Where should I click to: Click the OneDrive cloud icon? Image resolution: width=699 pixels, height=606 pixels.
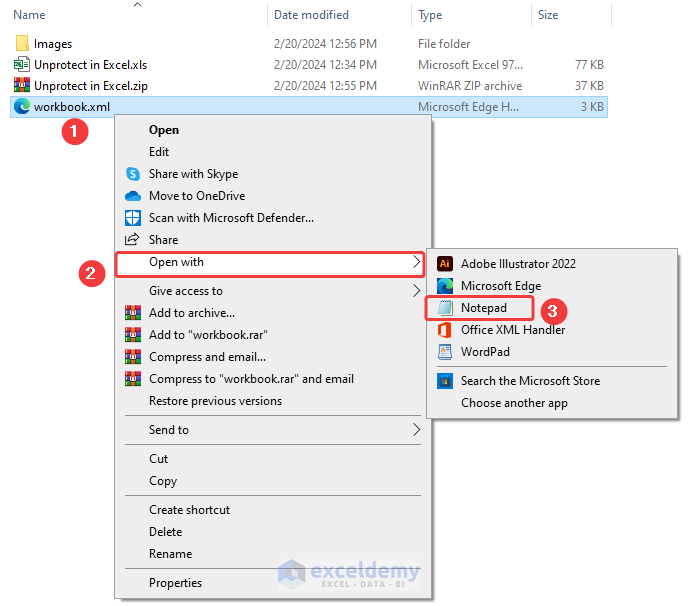pyautogui.click(x=133, y=196)
